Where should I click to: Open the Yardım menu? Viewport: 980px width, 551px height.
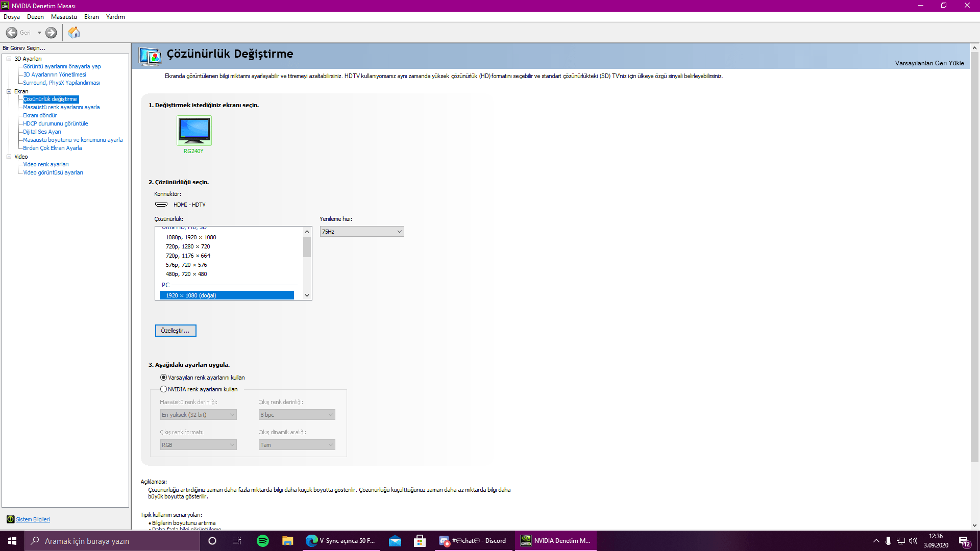tap(115, 17)
